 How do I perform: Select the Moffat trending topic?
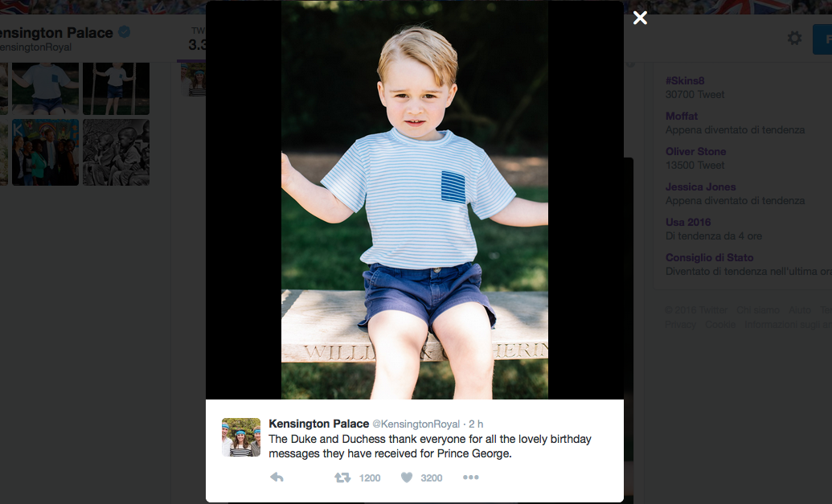tap(682, 116)
